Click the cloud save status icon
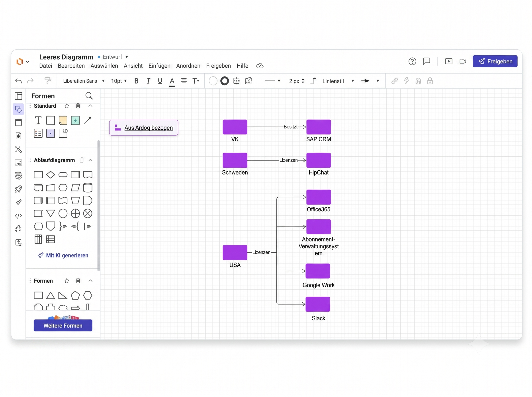532x397 pixels. tap(260, 66)
